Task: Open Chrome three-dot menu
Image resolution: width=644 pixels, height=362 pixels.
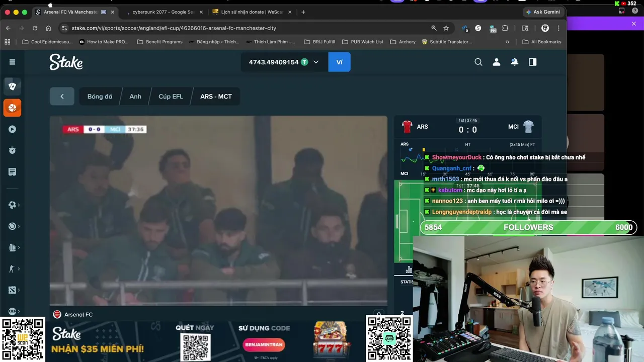Action: (558, 28)
